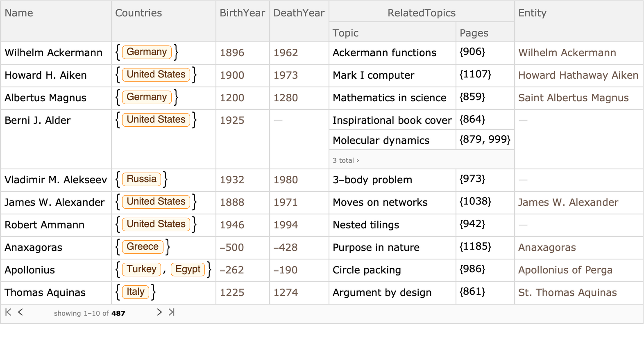Click the Russia country entity
The height and width of the screenshot is (337, 644).
141,179
